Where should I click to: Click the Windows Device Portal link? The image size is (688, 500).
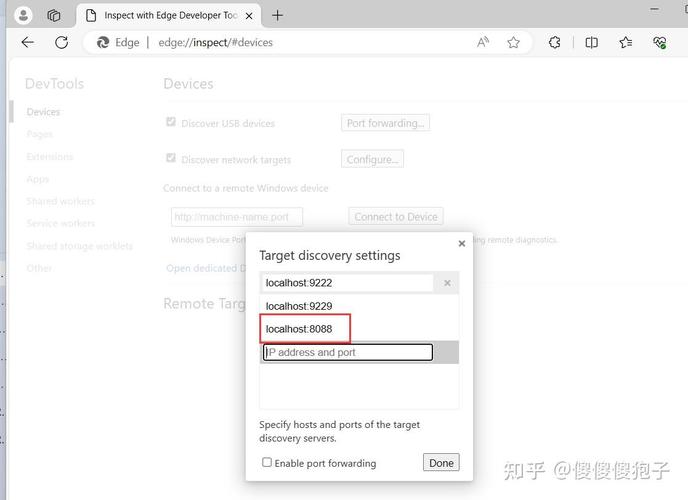[208, 240]
